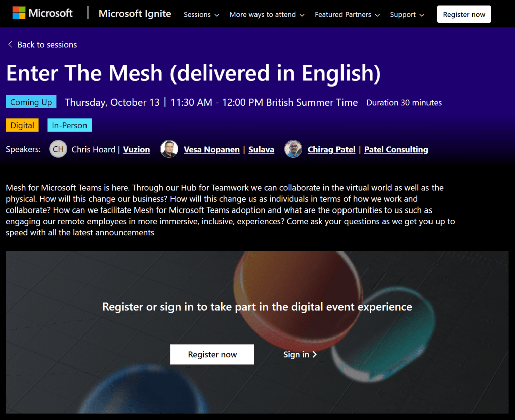Open the Chirag Patel speaker link
The image size is (515, 420).
coord(331,149)
